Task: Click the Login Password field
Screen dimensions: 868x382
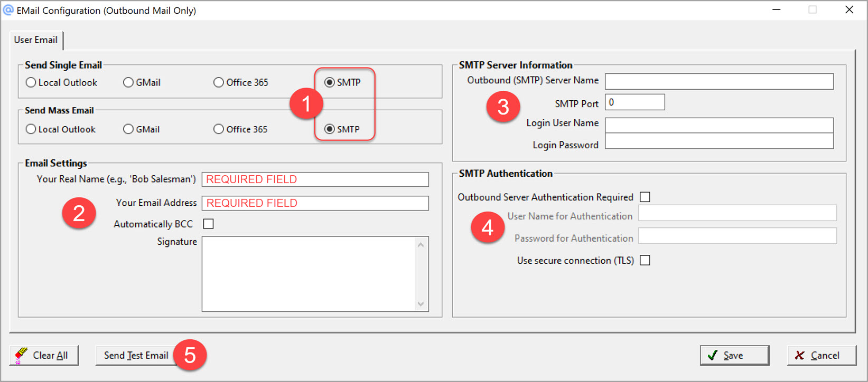Action: (719, 141)
